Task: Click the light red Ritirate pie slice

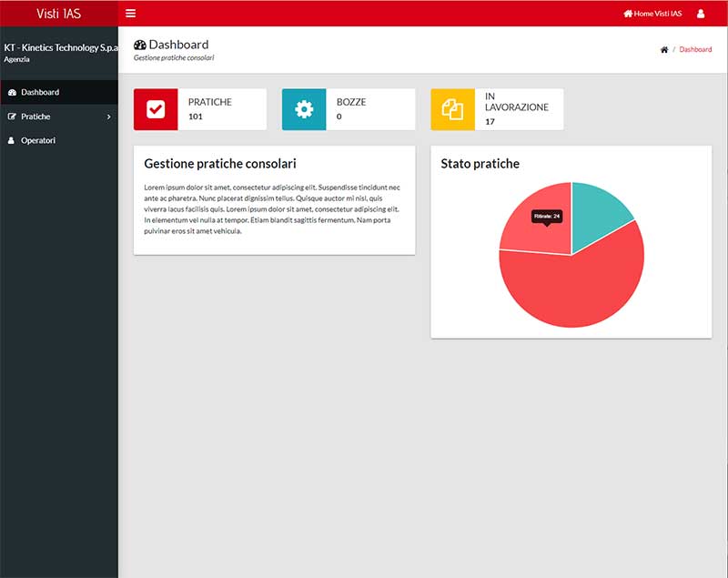Action: tap(545, 237)
